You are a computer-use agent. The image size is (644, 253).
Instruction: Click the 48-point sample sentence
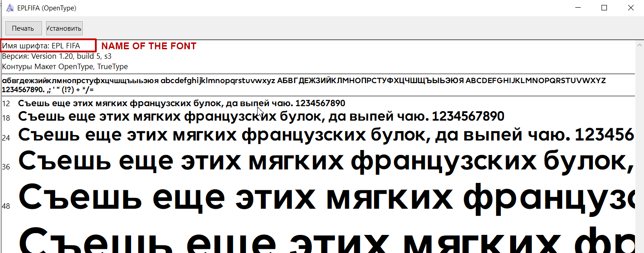[326, 199]
